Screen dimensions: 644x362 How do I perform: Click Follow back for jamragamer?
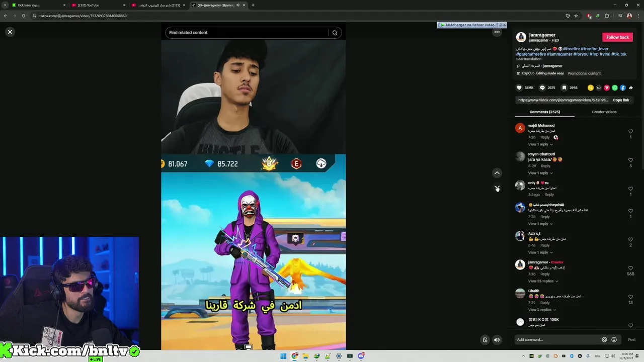point(617,37)
